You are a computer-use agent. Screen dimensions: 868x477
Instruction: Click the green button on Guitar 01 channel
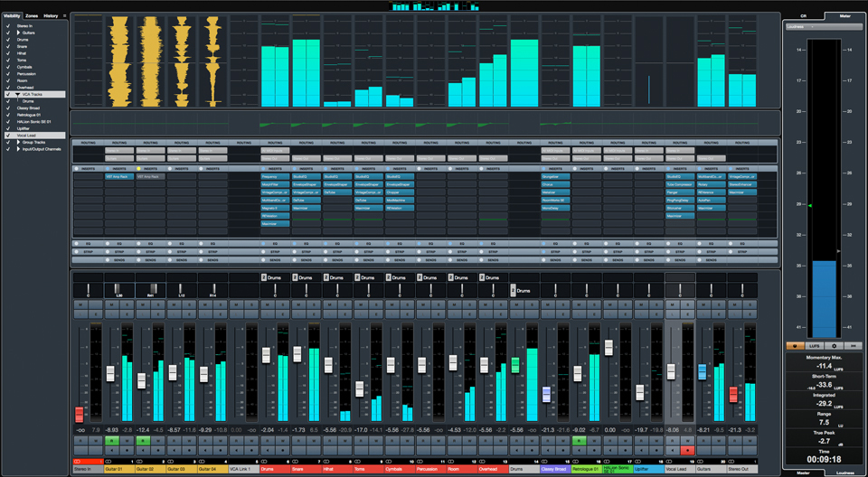coord(112,440)
